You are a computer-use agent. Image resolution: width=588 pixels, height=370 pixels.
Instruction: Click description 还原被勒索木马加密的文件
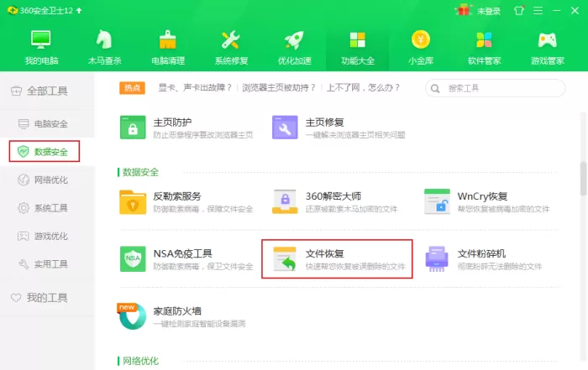[351, 209]
